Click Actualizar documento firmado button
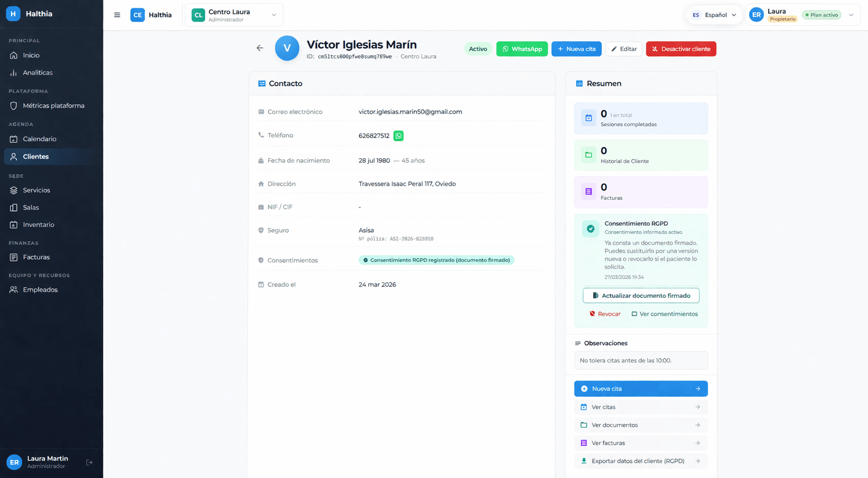The height and width of the screenshot is (478, 868). tap(640, 296)
